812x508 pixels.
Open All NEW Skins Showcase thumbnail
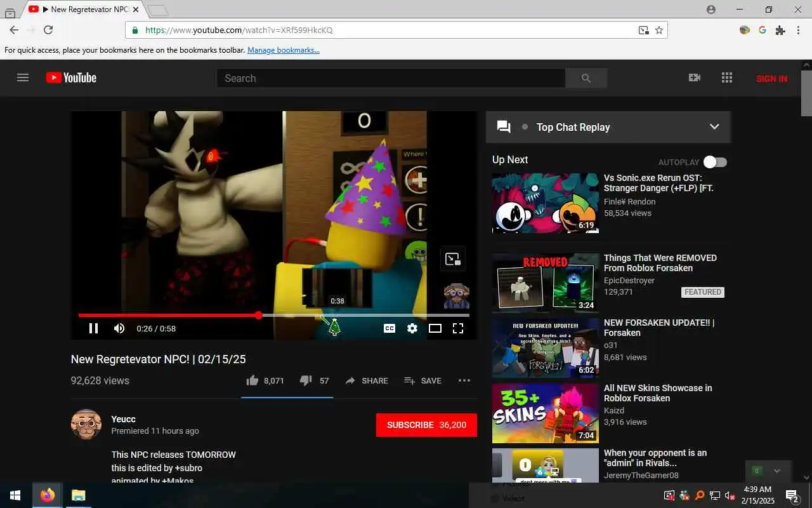pyautogui.click(x=545, y=413)
